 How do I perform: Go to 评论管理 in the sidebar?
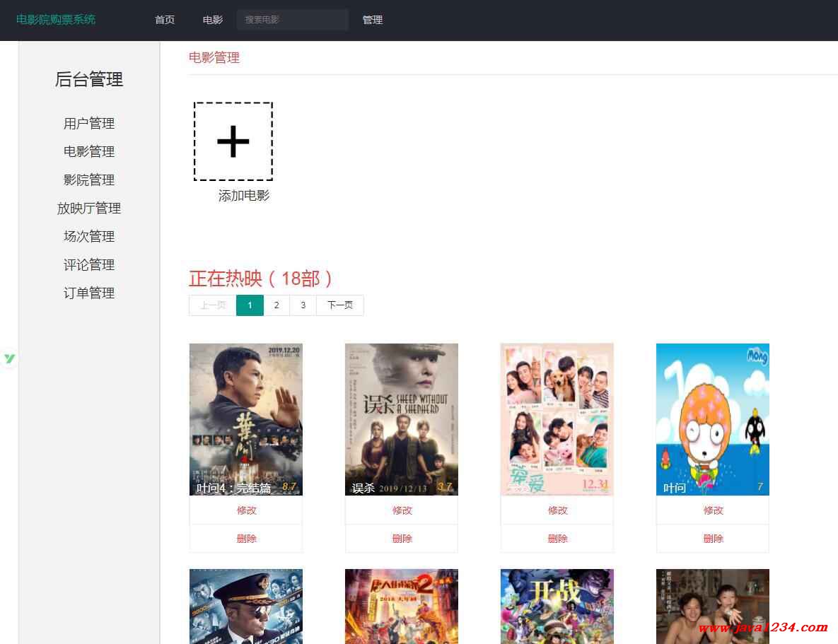(88, 265)
